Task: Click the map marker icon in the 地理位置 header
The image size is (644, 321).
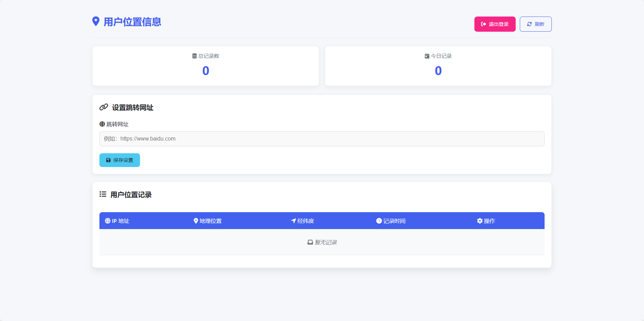Action: 196,221
